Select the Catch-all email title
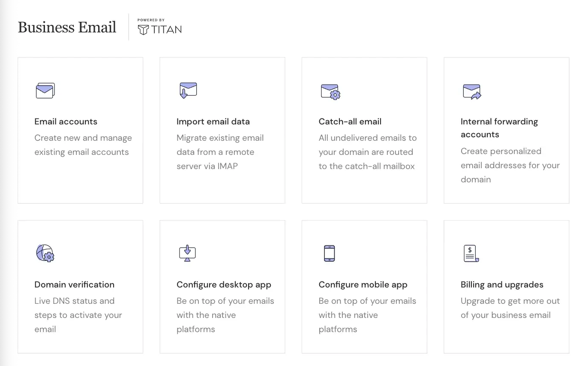Screen dimensions: 588x366 click(x=350, y=121)
